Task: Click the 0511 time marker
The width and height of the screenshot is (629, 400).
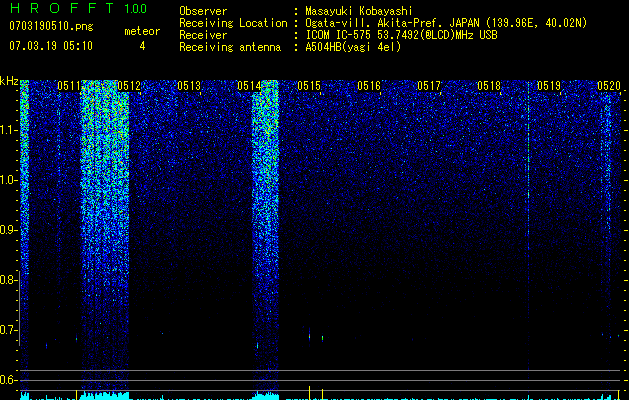Action: [69, 86]
